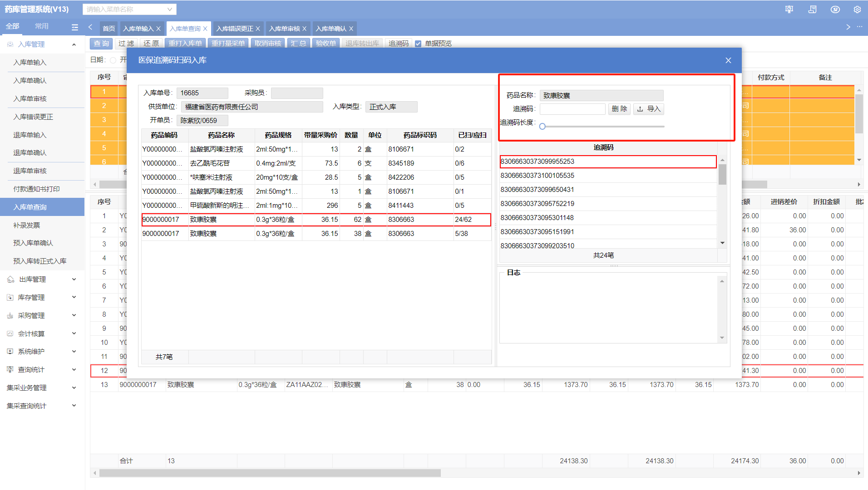Expand the 集采业务管理 section chevron
The height and width of the screenshot is (490, 868).
[74, 388]
